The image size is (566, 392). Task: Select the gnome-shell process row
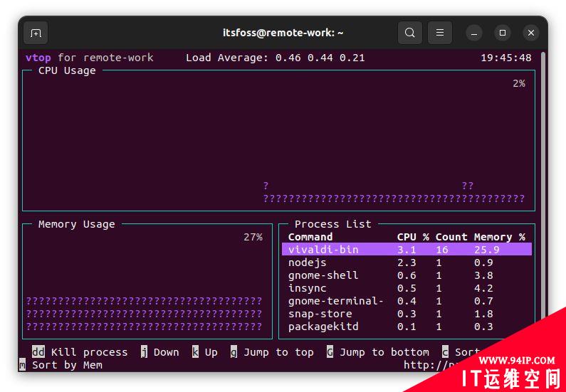coord(407,275)
